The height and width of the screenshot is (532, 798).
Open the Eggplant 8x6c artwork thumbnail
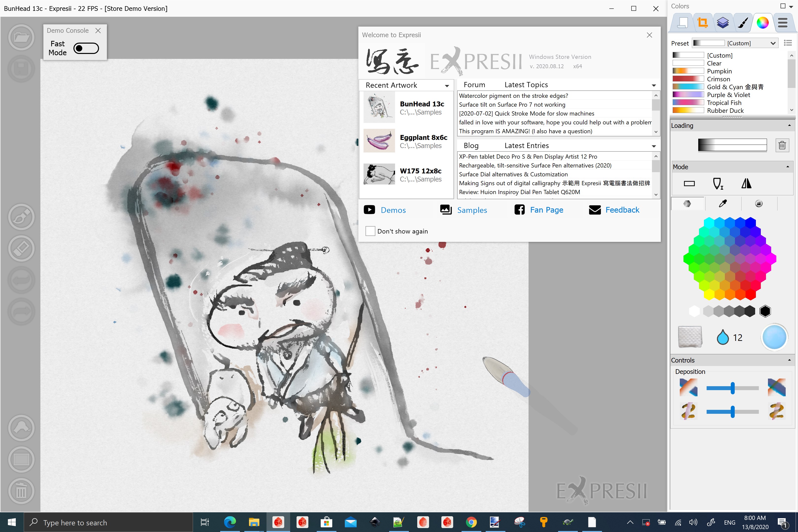379,141
